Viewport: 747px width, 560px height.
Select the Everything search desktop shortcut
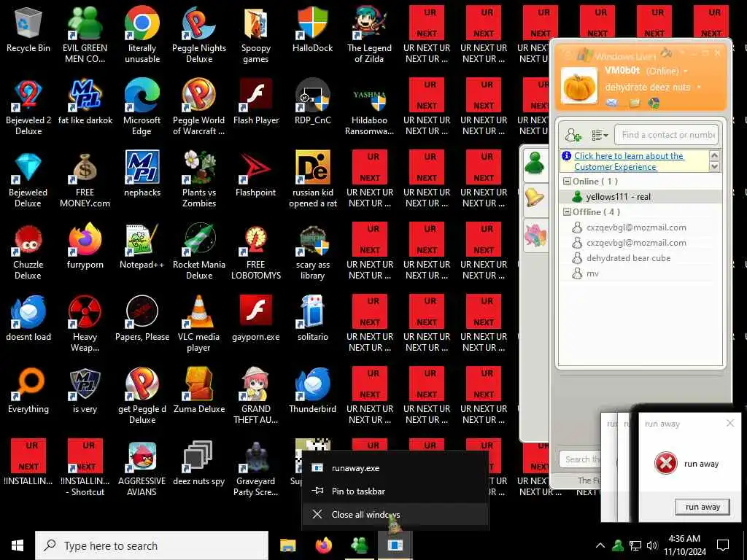pyautogui.click(x=28, y=391)
